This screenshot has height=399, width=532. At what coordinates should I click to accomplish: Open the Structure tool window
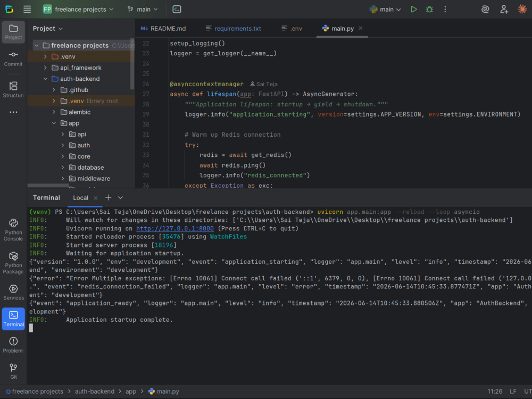point(13,89)
